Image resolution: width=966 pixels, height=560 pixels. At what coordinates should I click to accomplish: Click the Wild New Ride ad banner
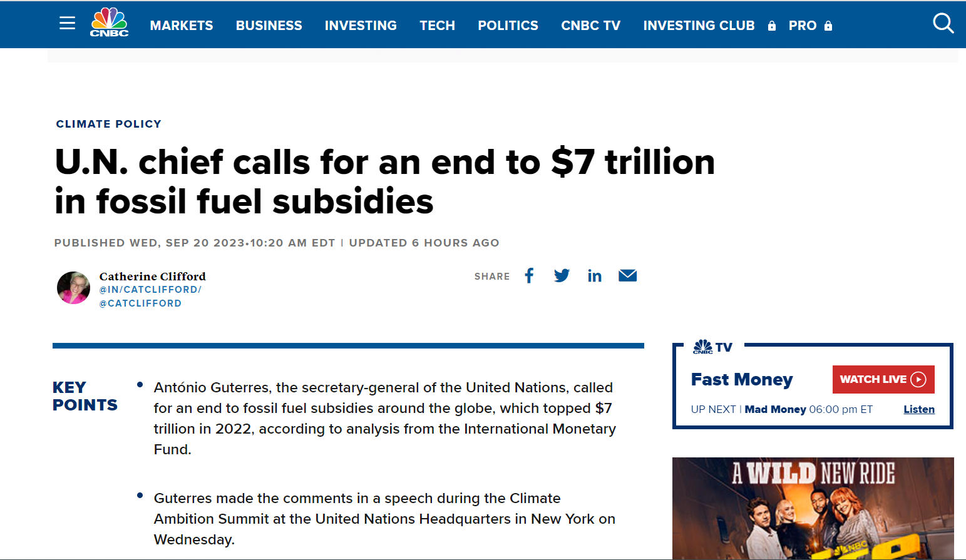pyautogui.click(x=813, y=508)
